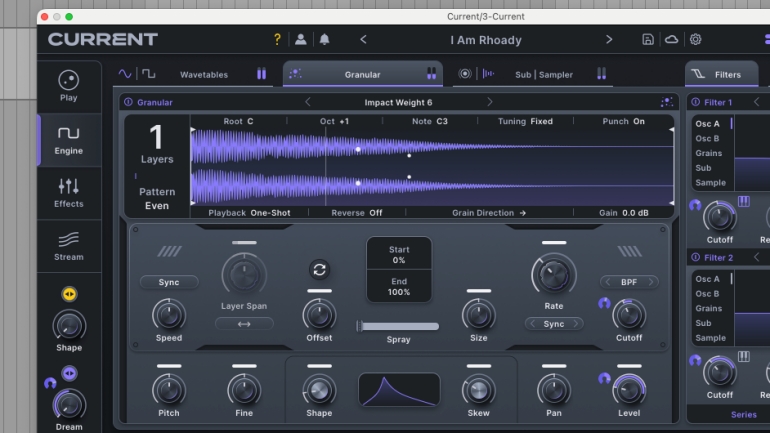Click the Sampler waveform icon

point(488,74)
